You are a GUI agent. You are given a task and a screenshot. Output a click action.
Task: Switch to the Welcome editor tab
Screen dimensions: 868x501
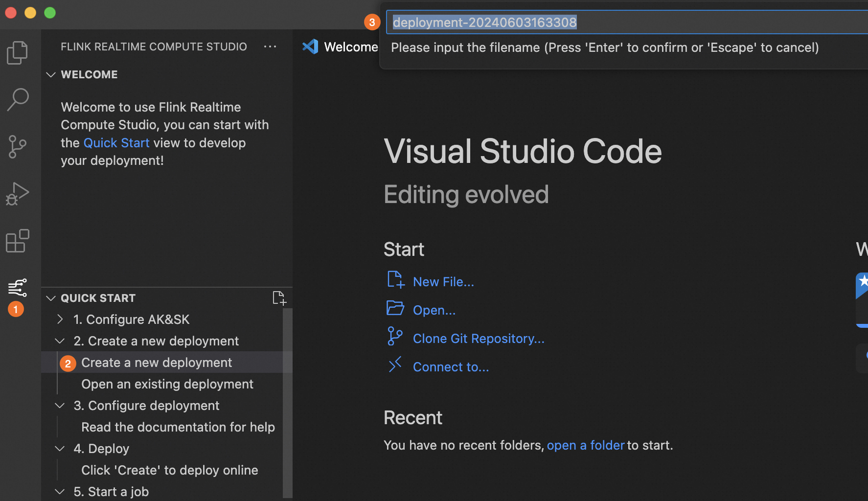pyautogui.click(x=340, y=47)
